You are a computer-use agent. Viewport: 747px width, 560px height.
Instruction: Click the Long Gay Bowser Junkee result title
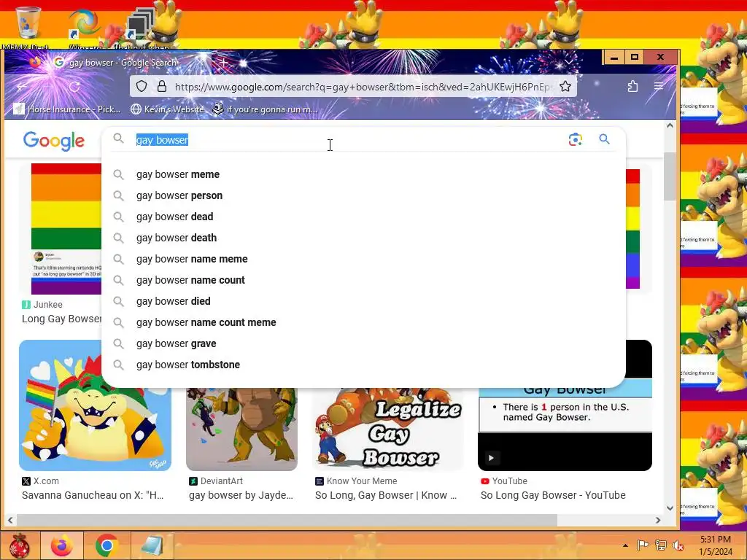[x=61, y=319]
